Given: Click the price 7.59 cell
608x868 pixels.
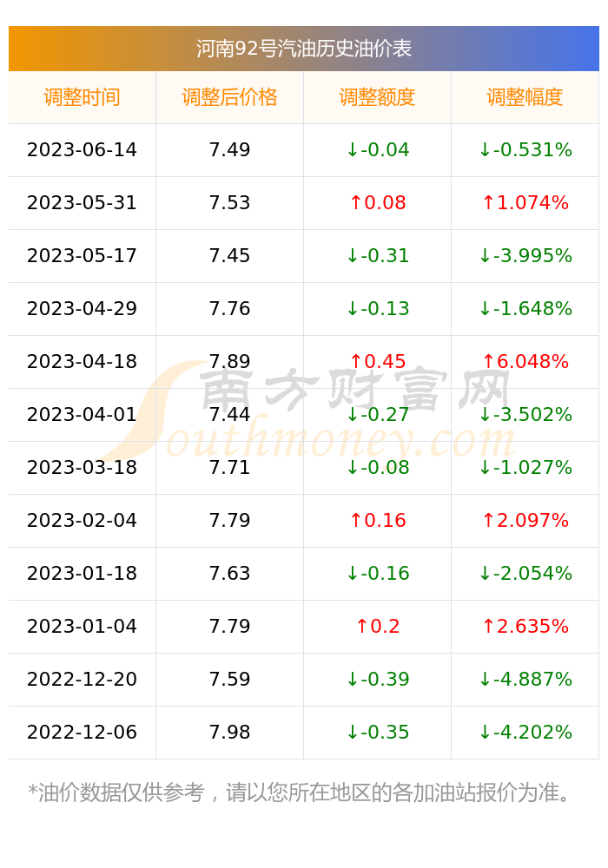Looking at the screenshot, I should (229, 680).
